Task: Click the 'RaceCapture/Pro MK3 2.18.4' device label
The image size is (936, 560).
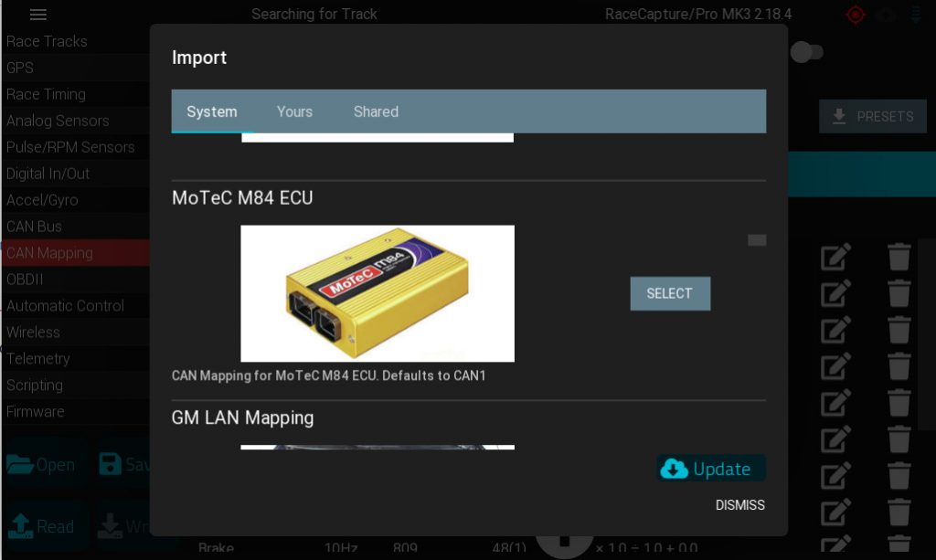Action: click(698, 14)
